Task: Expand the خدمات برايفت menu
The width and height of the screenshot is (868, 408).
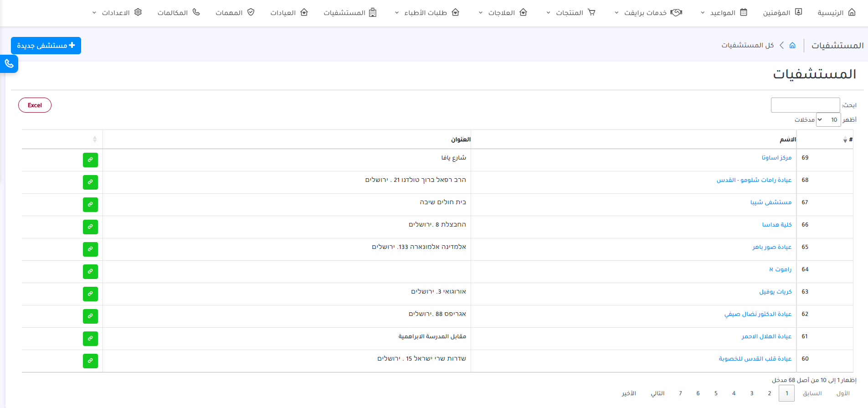Action: tap(648, 13)
